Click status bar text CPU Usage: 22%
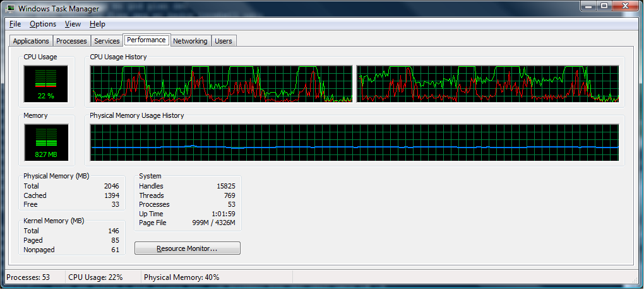The width and height of the screenshot is (644, 290). (x=95, y=277)
